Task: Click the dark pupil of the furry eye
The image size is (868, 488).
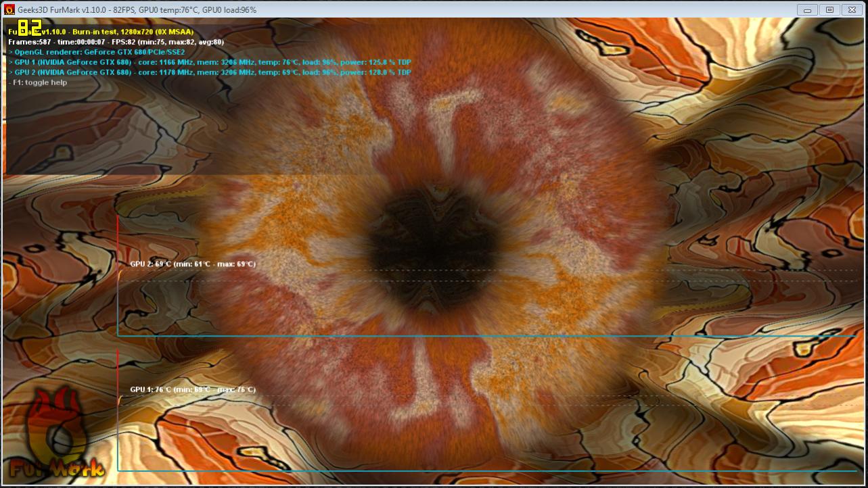Action: pyautogui.click(x=425, y=242)
